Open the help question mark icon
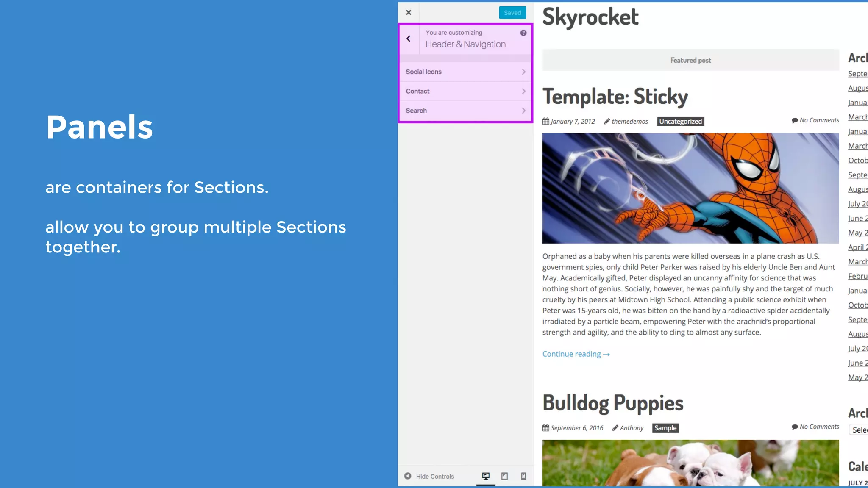 (x=523, y=33)
